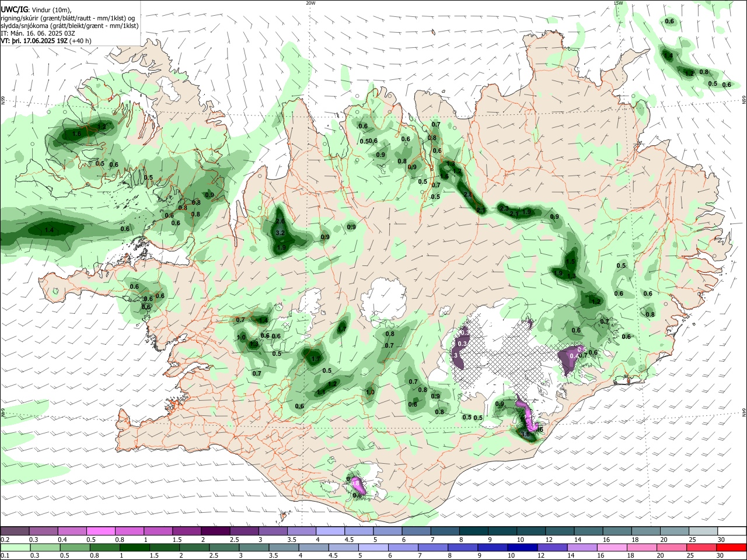Click the '2.8' precipitation value on the map
Screen dimensions: 747x560
click(x=467, y=194)
